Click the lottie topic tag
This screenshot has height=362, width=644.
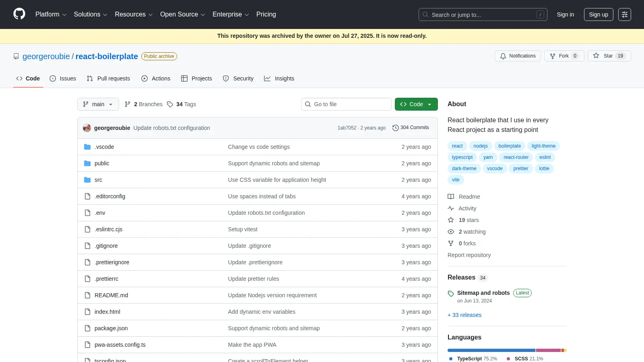(x=544, y=169)
